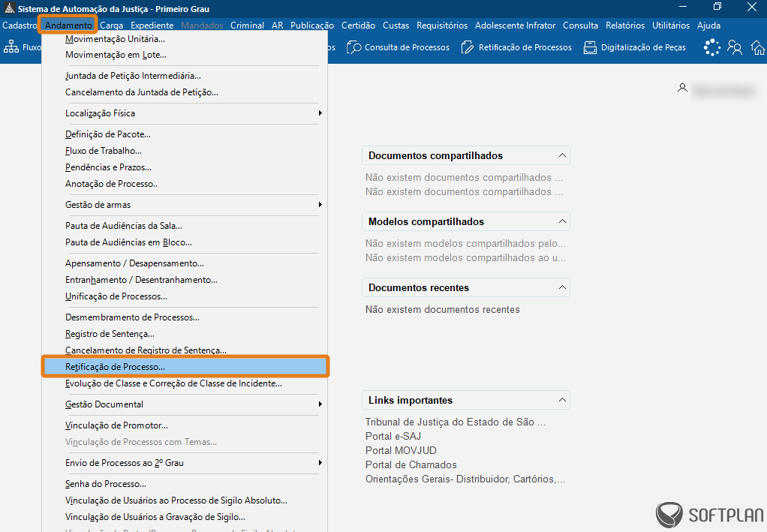Open the Carga menu
767x532 pixels.
[x=112, y=26]
